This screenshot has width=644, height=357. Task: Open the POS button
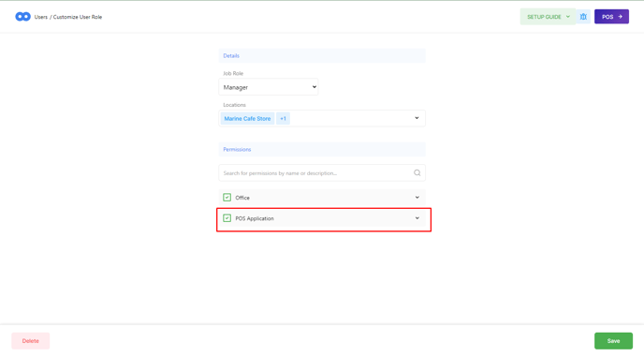(611, 17)
